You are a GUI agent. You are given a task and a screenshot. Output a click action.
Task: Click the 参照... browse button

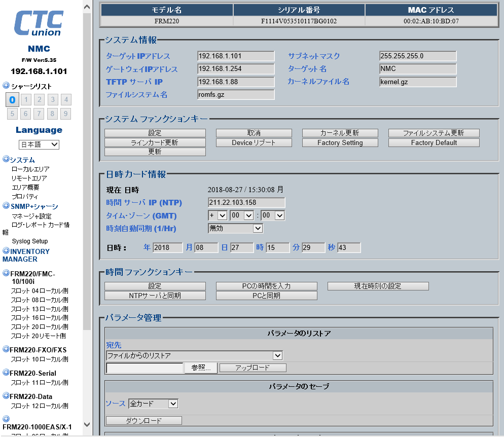pos(201,368)
